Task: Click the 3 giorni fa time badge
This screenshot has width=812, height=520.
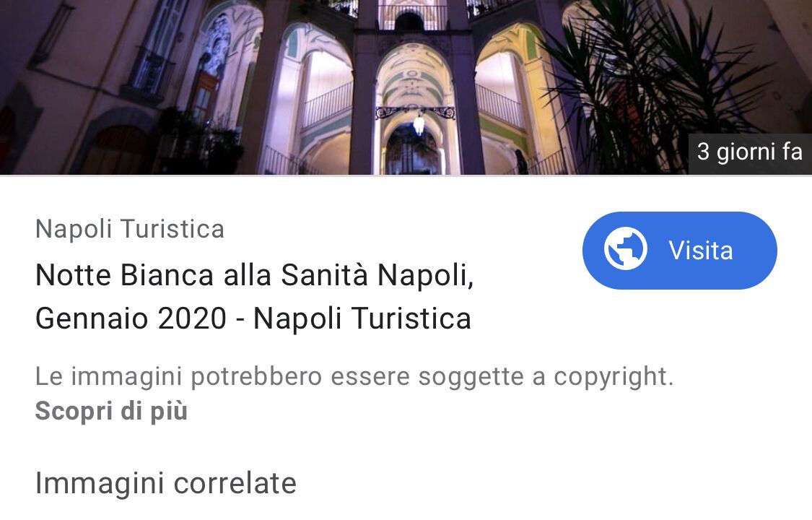Action: [x=750, y=152]
